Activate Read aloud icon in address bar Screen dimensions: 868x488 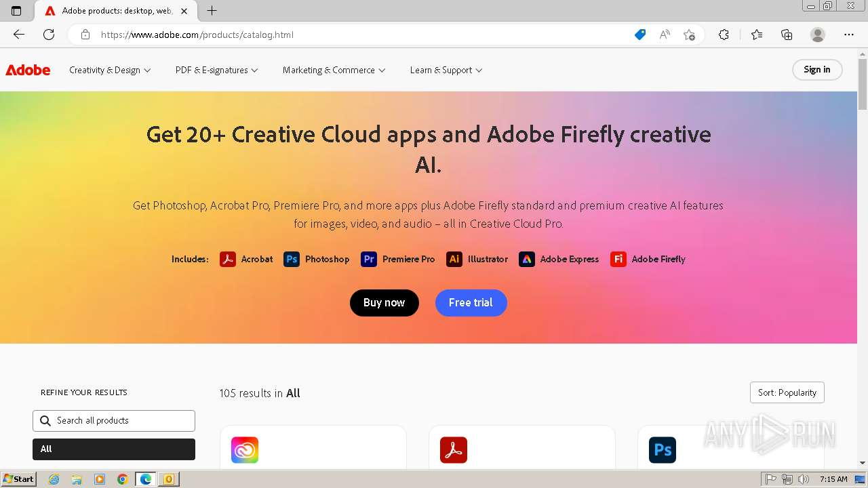[665, 35]
